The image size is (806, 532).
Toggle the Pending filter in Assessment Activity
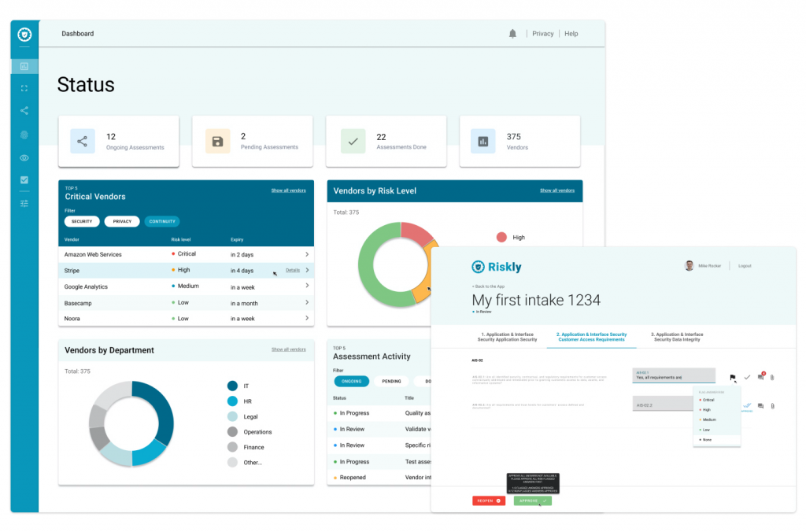392,382
